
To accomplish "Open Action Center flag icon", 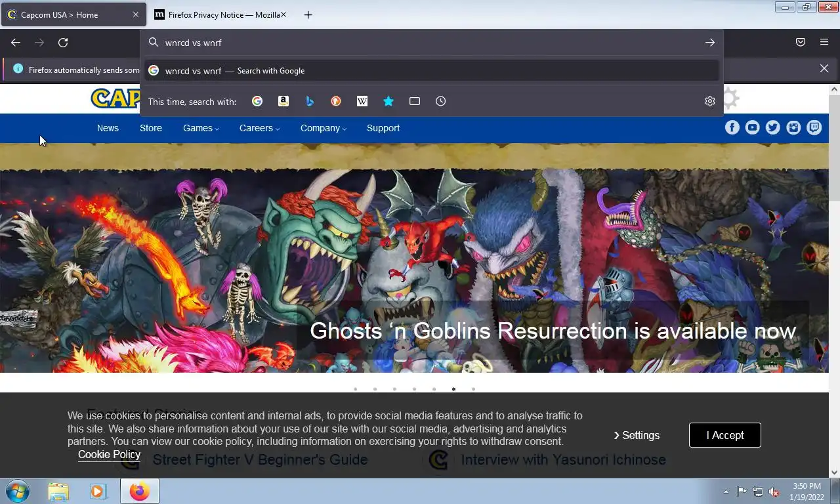I will coord(742,492).
